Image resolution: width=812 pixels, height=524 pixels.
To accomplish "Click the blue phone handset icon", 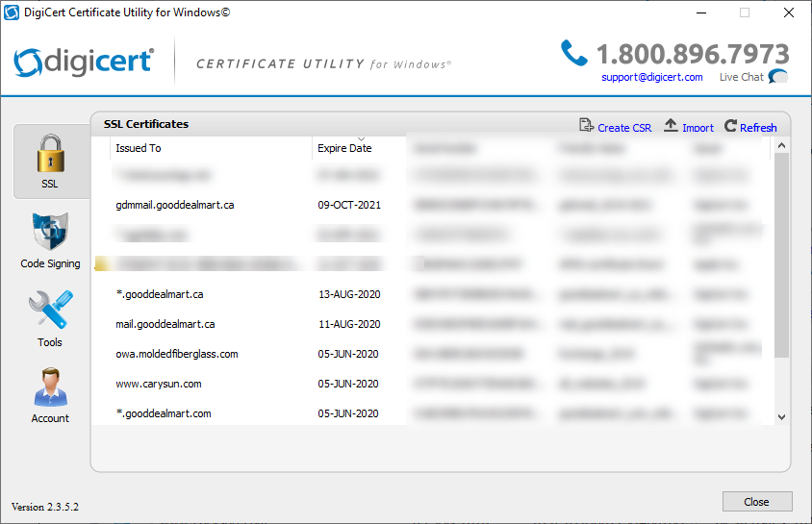I will coord(573,53).
